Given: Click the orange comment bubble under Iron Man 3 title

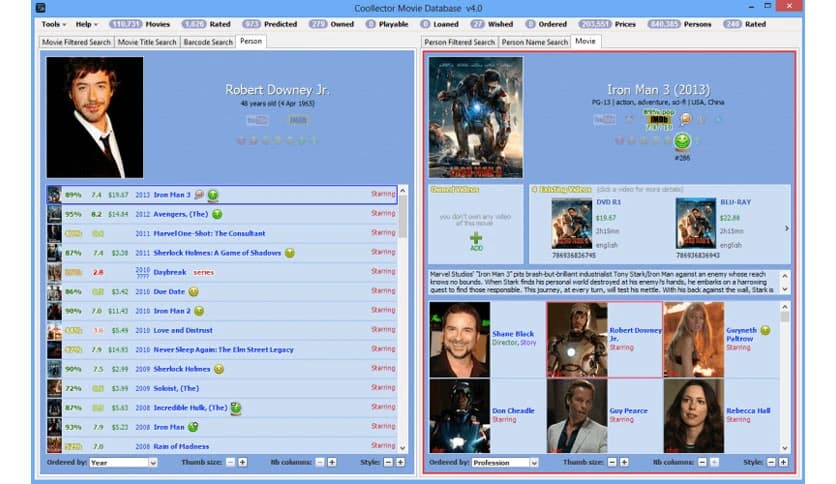Looking at the screenshot, I should tap(686, 119).
